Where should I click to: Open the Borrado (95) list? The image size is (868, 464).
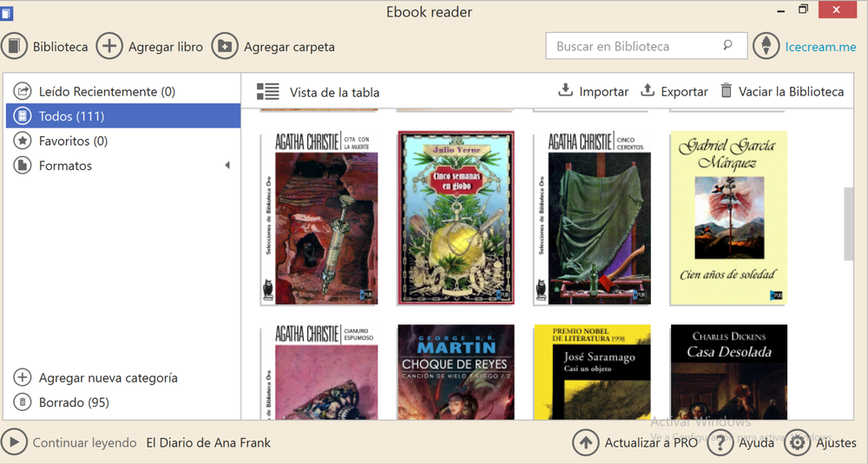point(123,402)
